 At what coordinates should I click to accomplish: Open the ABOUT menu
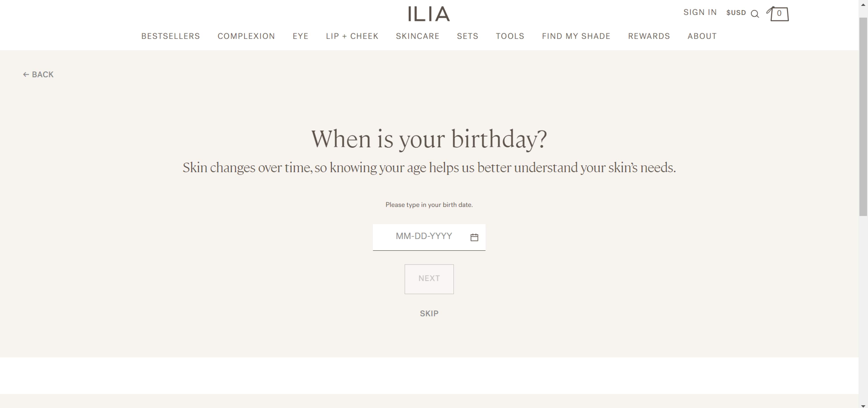click(702, 36)
